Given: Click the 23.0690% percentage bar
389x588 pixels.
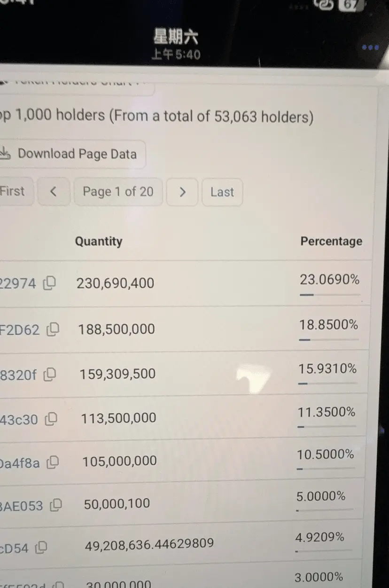Looking at the screenshot, I should pos(329,295).
